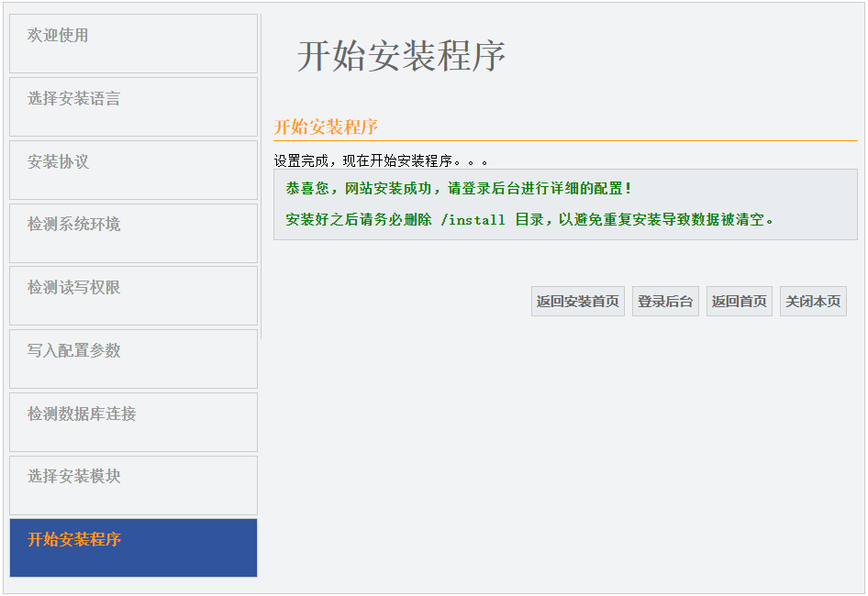Click the 欢迎使用 step in sidebar
Image resolution: width=868 pixels, height=596 pixels.
[133, 43]
